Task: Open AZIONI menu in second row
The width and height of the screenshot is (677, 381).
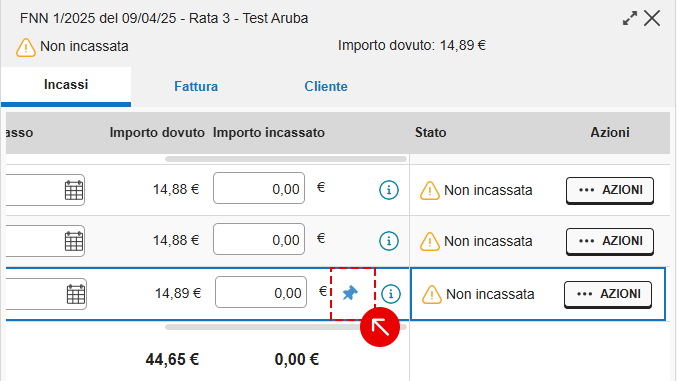Action: 610,241
